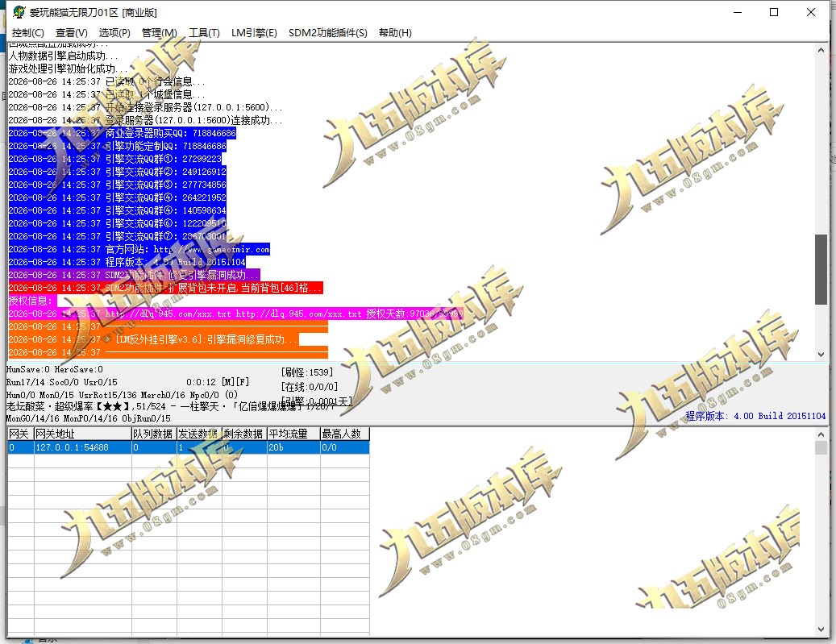Click the gateway list scroll-up arrow

(x=821, y=434)
